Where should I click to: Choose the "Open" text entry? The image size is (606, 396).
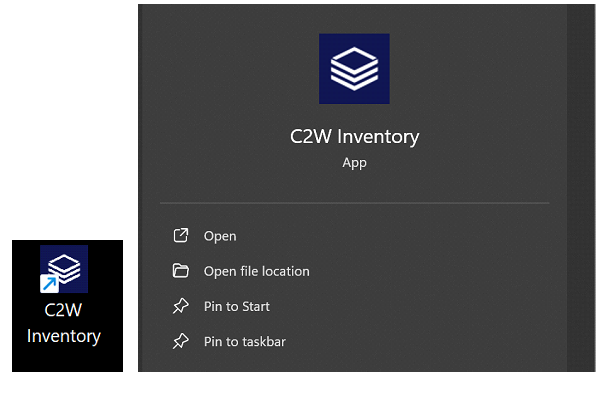[220, 236]
